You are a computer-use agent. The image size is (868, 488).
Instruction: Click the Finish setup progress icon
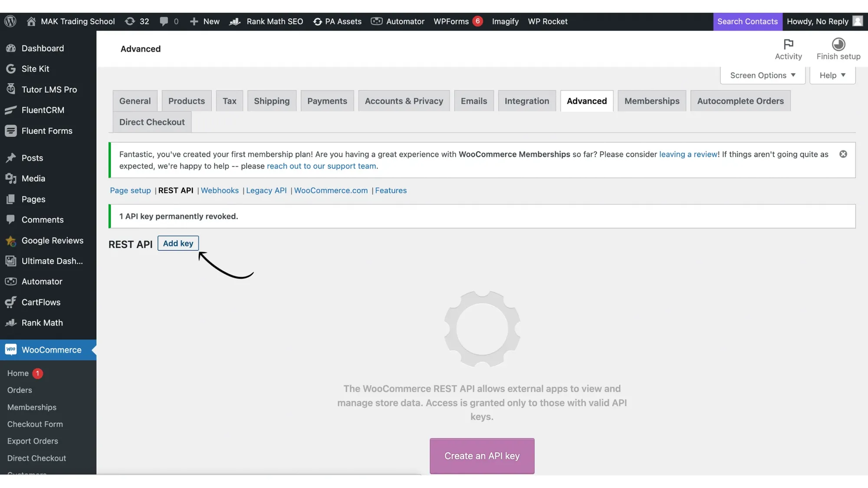838,45
